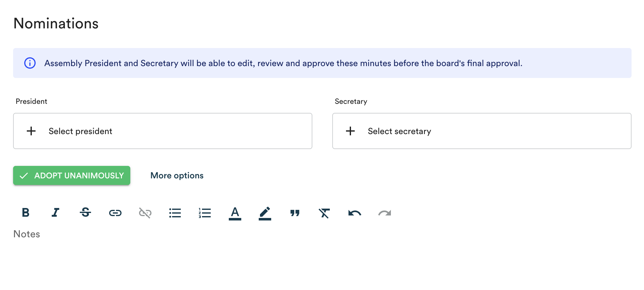Screen dimensions: 644x290
Task: Click the Adopt Unanimously button
Action: click(x=72, y=176)
